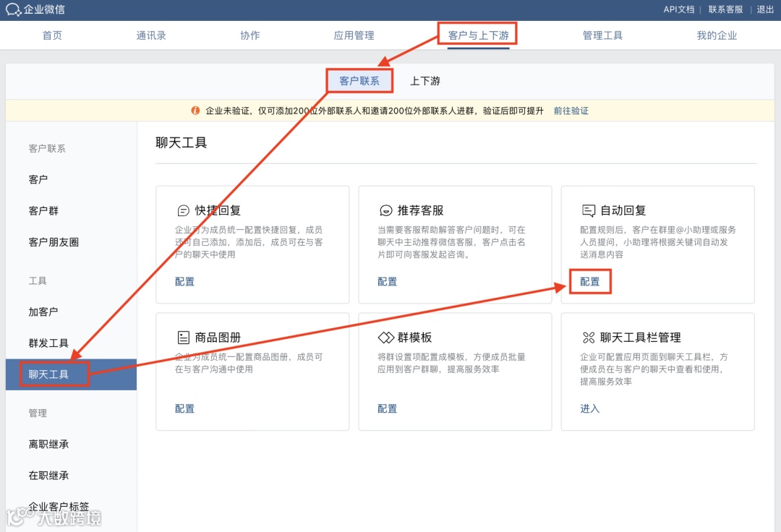Click 退出 to log out
The image size is (781, 532).
point(765,9)
